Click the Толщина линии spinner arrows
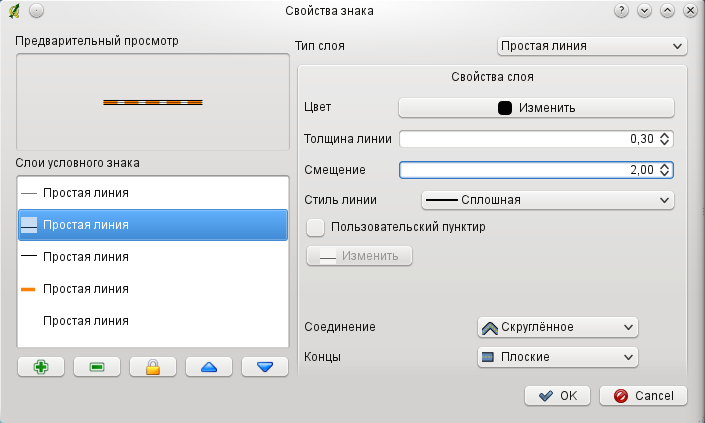Image resolution: width=705 pixels, height=423 pixels. [x=665, y=139]
